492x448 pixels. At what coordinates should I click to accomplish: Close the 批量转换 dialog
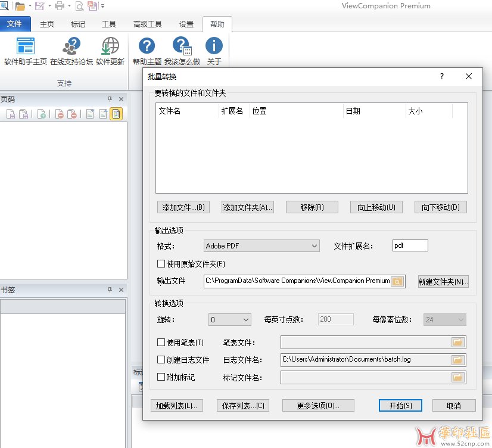click(x=469, y=76)
